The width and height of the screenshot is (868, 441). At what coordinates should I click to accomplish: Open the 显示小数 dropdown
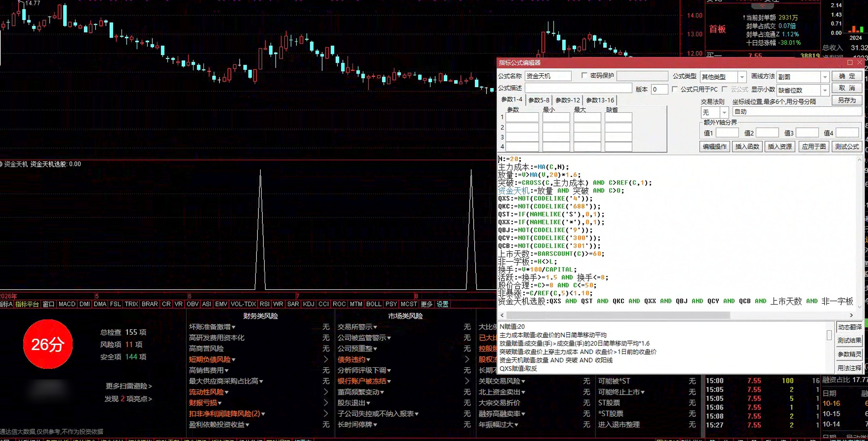point(825,90)
